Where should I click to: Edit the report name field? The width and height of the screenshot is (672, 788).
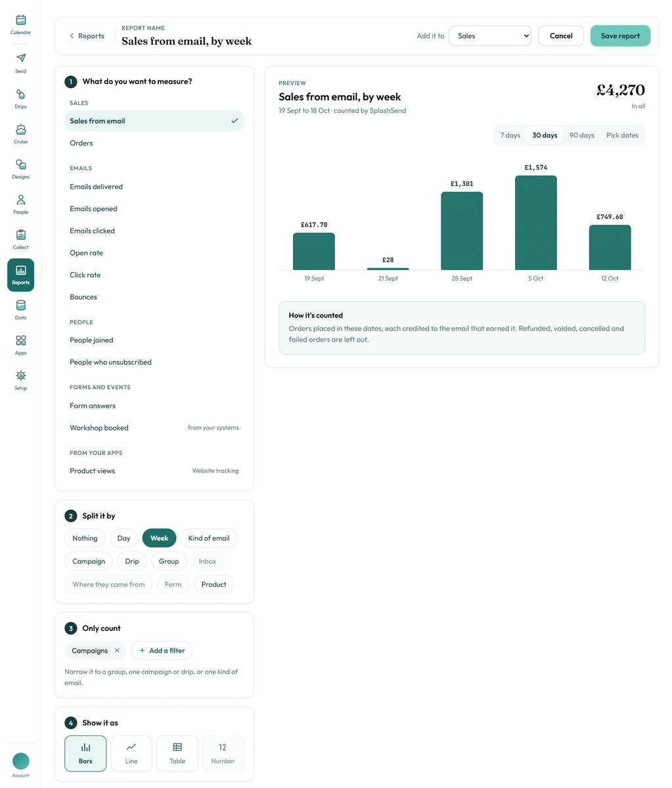pyautogui.click(x=187, y=41)
